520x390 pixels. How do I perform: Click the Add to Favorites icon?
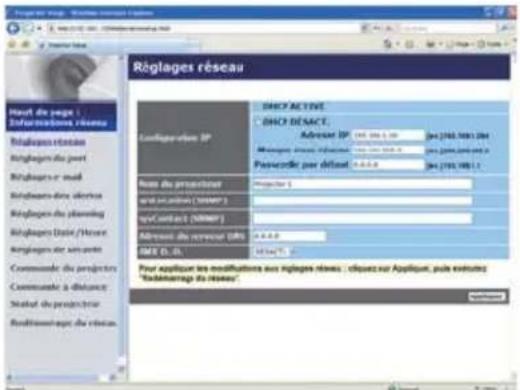pyautogui.click(x=26, y=44)
